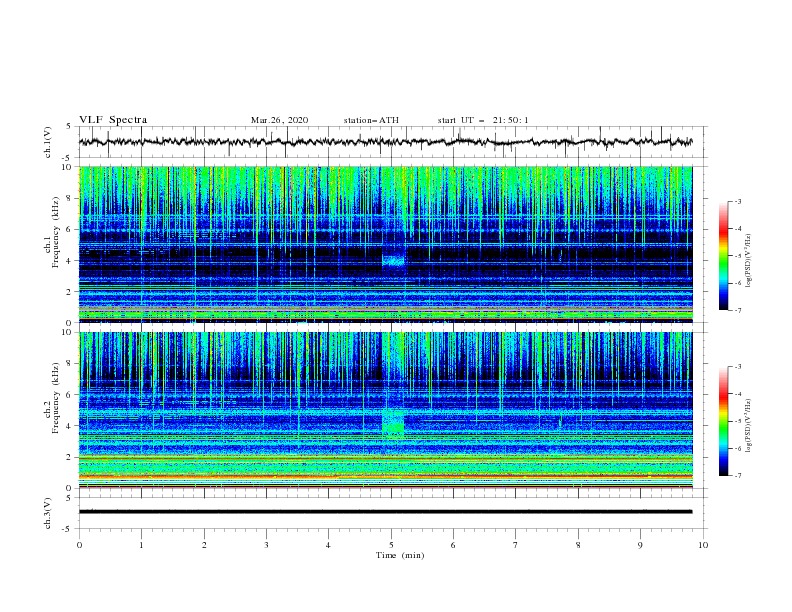This screenshot has height=612, width=792.
Task: Click the ch.1 colorbar "log(PSD)(V²/Hz)" label
Action: tap(749, 261)
